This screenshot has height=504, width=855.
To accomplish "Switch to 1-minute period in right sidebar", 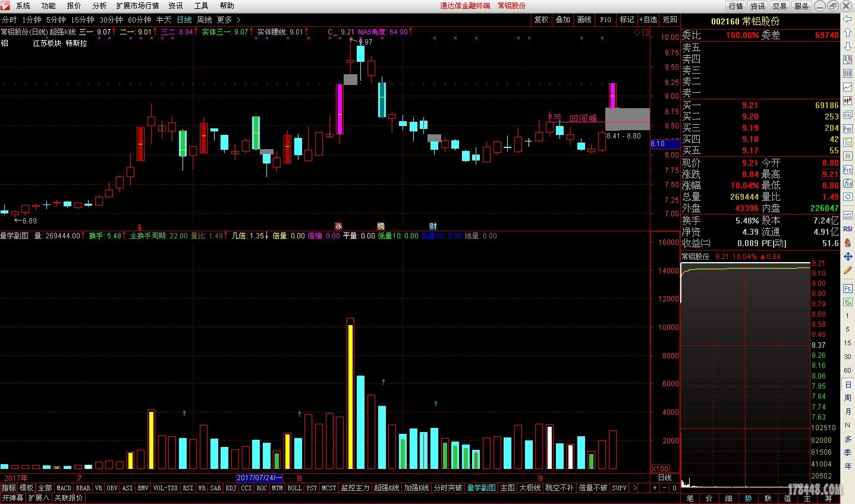I will tap(847, 316).
